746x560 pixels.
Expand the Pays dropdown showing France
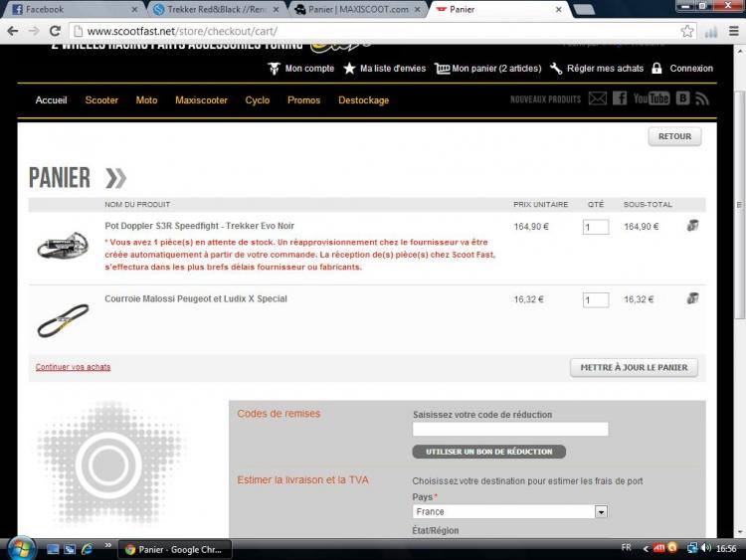click(x=509, y=511)
